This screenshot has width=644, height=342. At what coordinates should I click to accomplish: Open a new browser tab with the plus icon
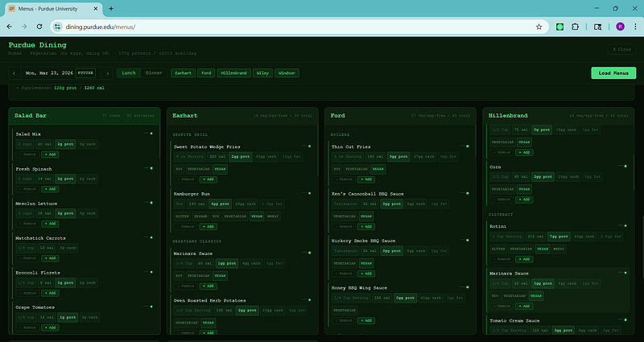tap(111, 9)
